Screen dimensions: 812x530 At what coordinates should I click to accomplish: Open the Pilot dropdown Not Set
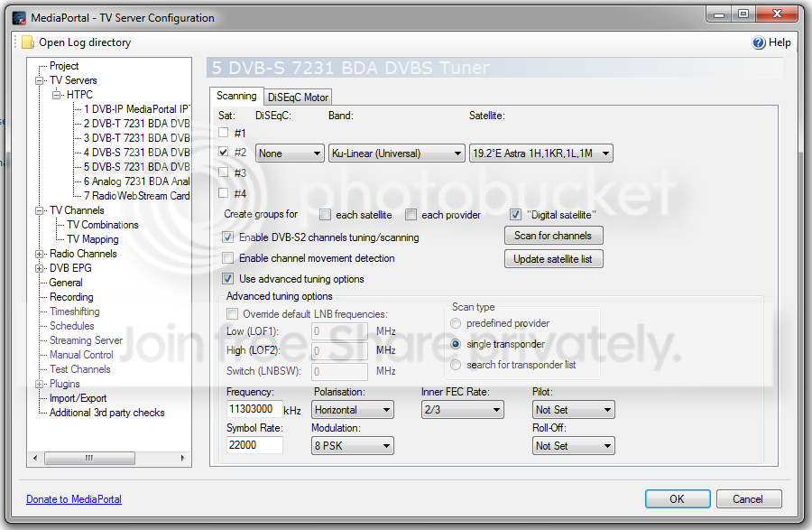click(574, 410)
